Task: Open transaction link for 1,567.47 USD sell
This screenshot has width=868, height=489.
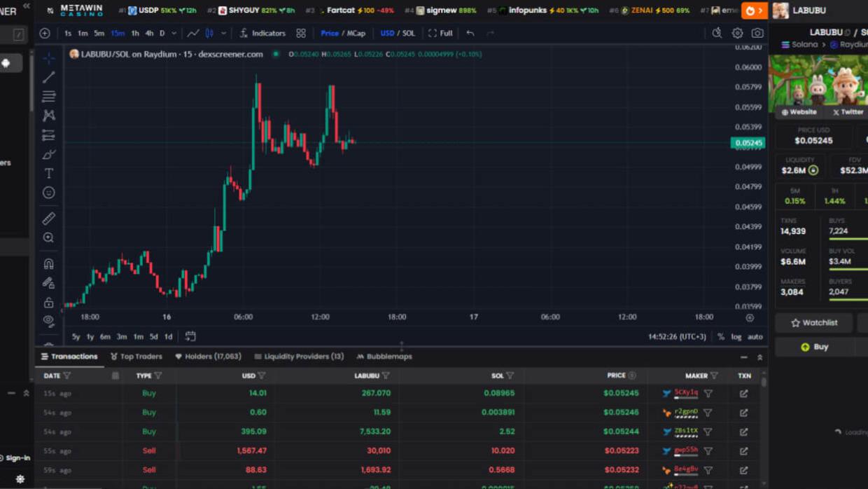Action: point(743,451)
